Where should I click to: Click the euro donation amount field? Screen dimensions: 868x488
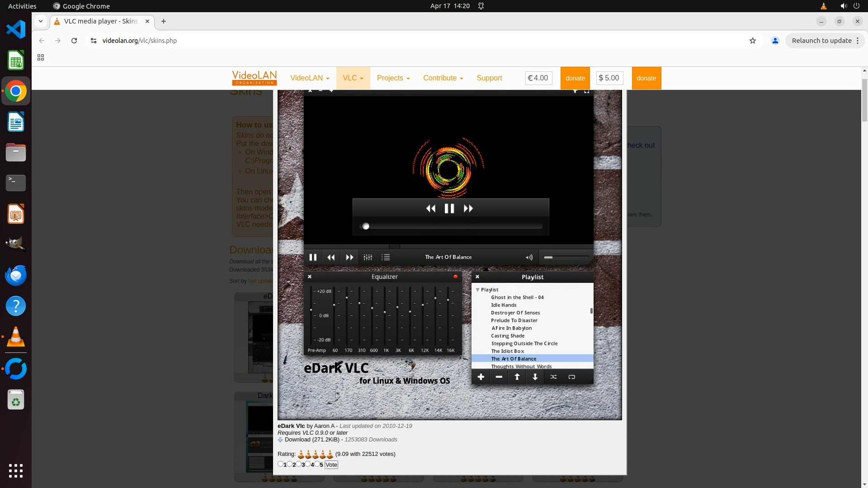pyautogui.click(x=538, y=78)
